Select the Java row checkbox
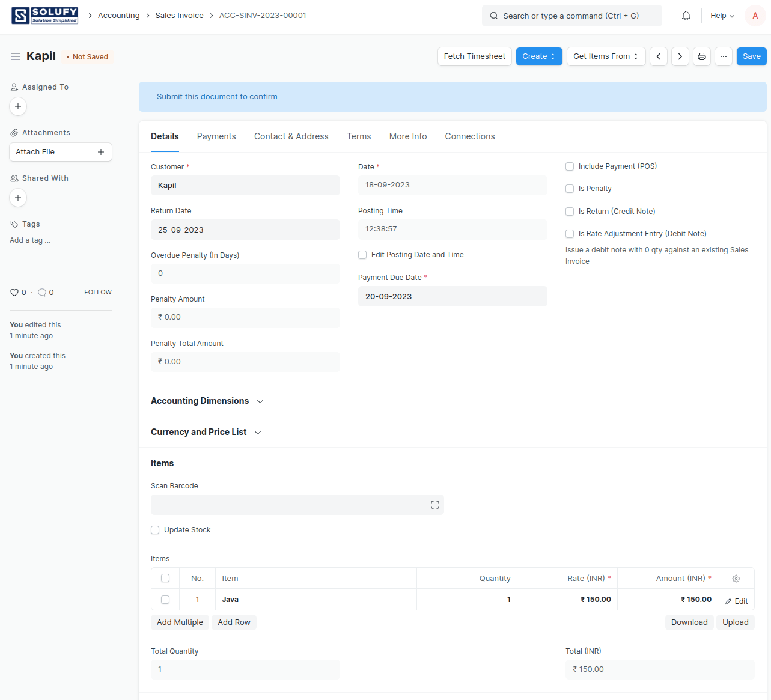The width and height of the screenshot is (771, 700). point(165,600)
